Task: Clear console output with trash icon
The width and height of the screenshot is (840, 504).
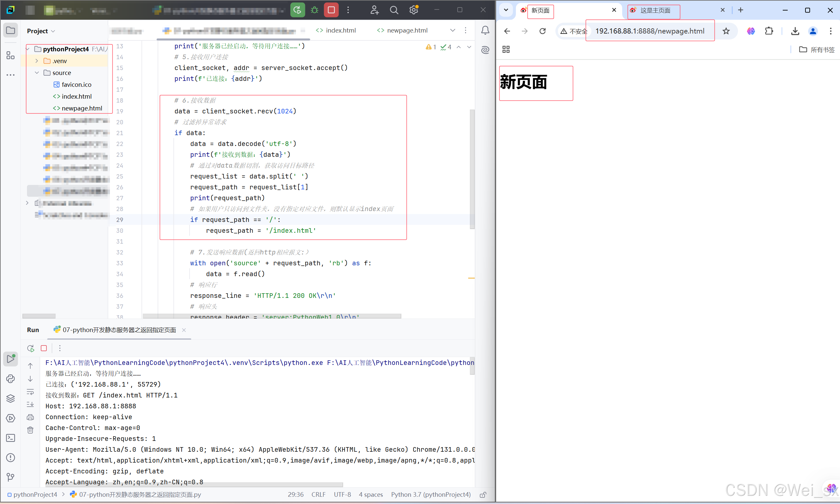Action: (30, 430)
